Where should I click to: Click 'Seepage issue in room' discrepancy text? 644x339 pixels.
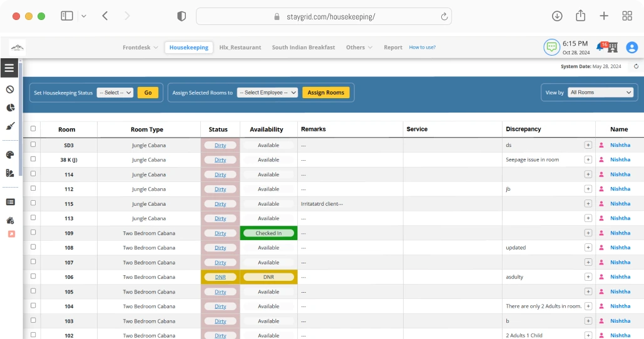532,159
